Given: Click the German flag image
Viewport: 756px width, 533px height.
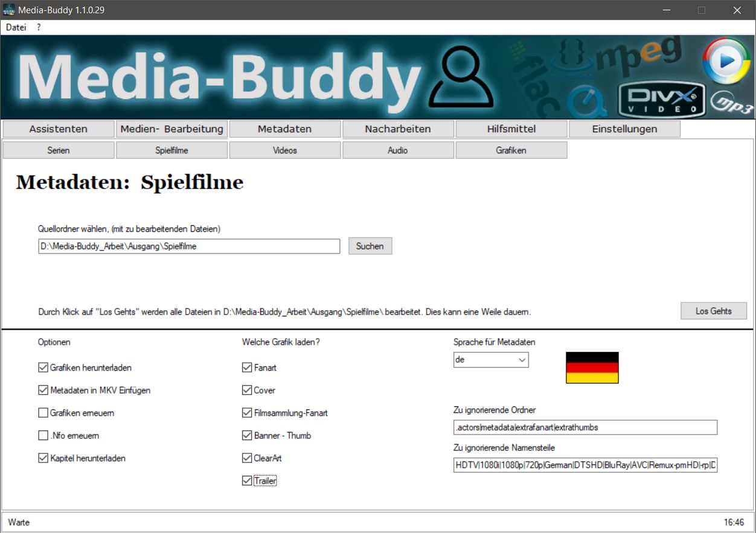Looking at the screenshot, I should [x=592, y=368].
